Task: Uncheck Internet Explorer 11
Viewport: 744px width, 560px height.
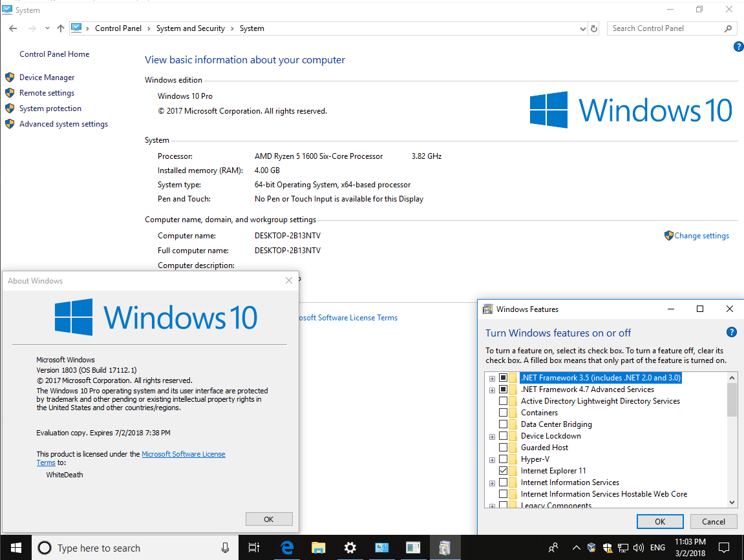Action: [503, 471]
